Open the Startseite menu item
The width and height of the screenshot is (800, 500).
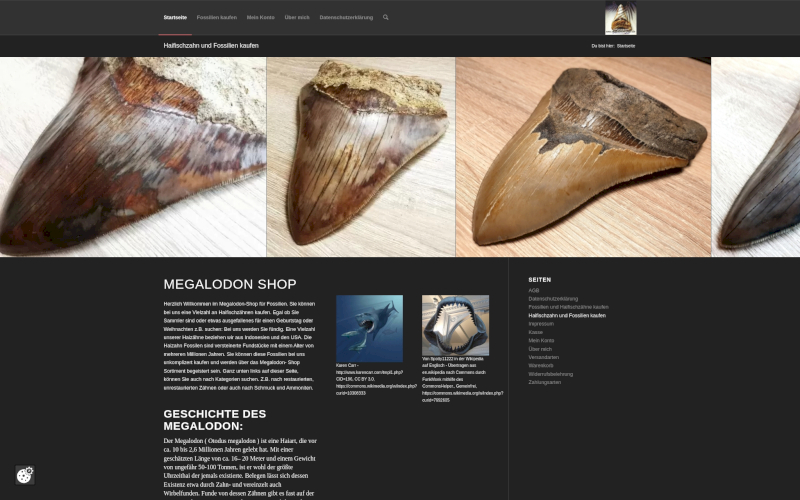(175, 17)
